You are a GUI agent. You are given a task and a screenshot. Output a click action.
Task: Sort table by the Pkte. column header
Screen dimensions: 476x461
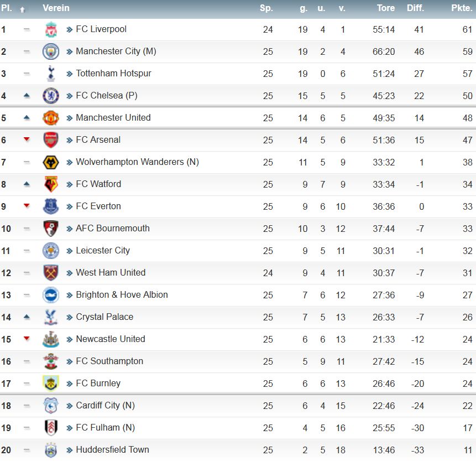(x=462, y=8)
